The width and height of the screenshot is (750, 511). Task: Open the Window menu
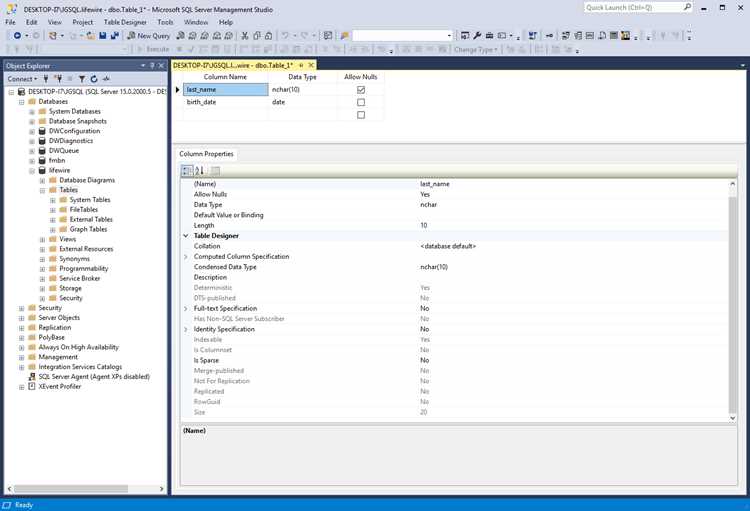196,22
